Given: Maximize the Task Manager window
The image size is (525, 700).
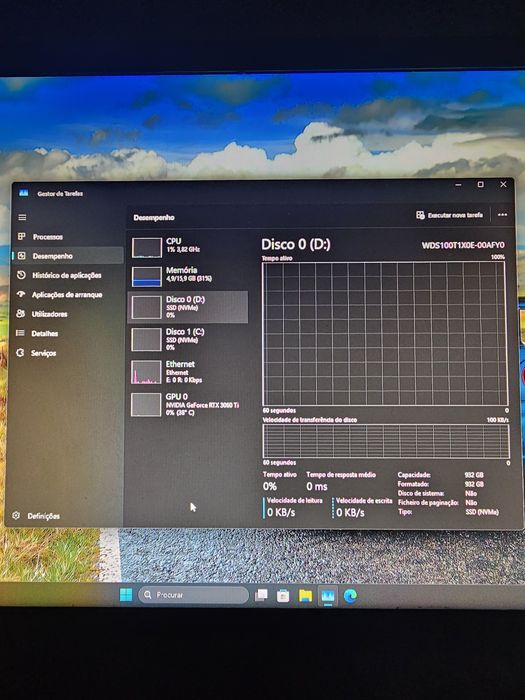Looking at the screenshot, I should [x=480, y=184].
